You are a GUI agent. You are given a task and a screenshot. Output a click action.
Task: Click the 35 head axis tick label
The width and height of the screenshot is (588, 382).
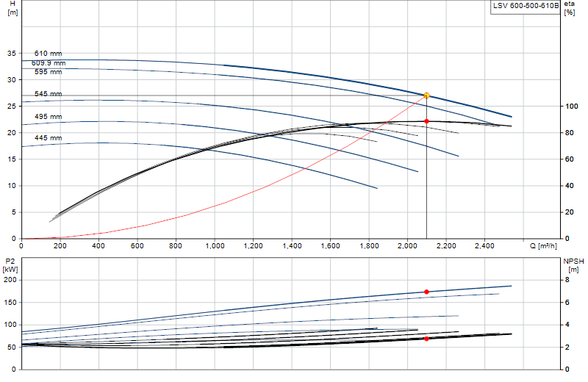(12, 53)
